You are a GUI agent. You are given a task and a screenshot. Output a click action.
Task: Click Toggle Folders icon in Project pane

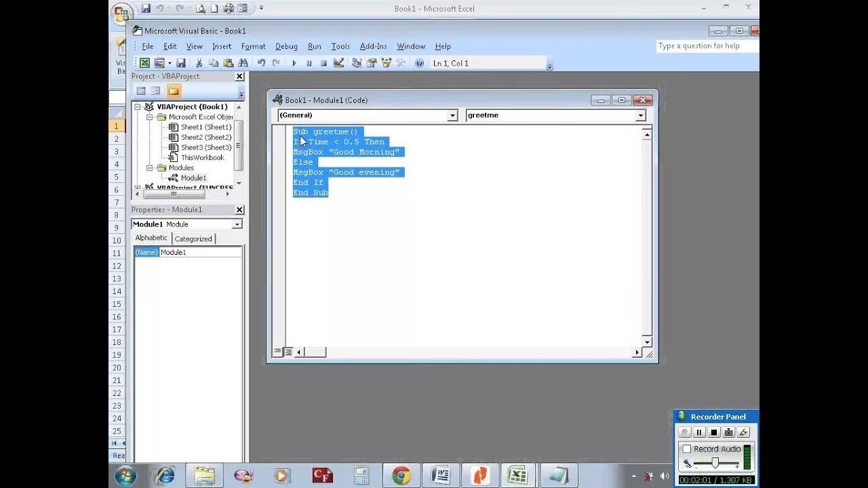[x=174, y=91]
